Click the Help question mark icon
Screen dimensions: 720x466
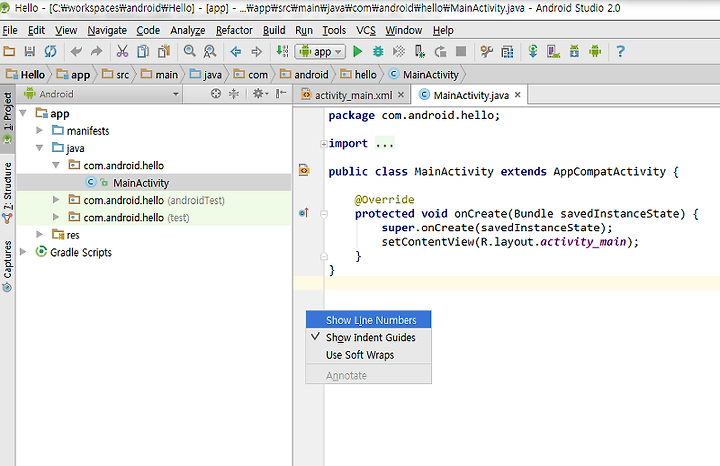tap(620, 51)
